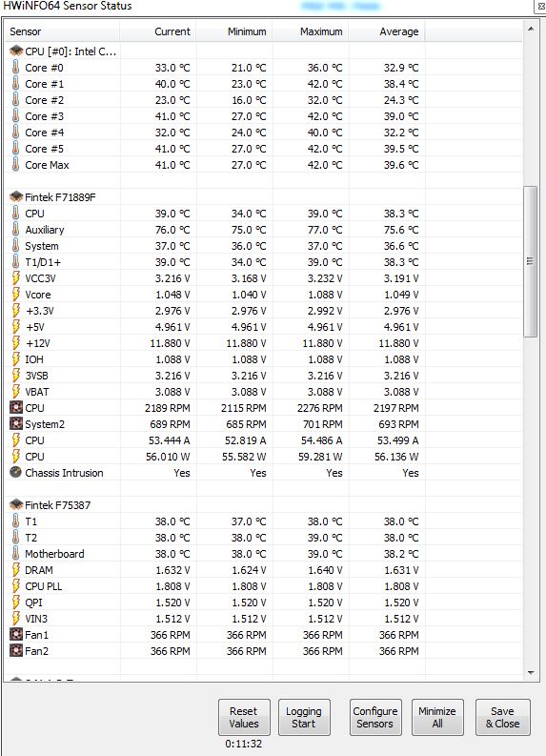Click the Fan1 fan icon

[16, 635]
